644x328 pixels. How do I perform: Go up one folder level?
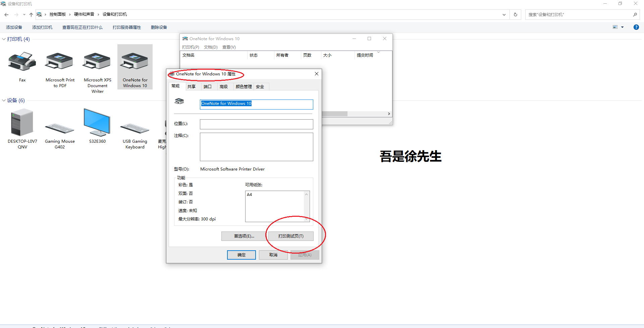[31, 15]
